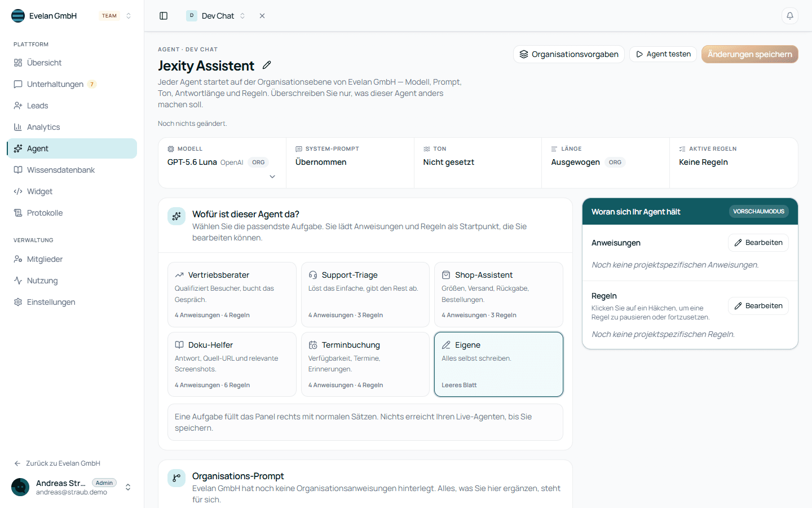Open notifications bell
The image size is (812, 508).
click(x=790, y=16)
